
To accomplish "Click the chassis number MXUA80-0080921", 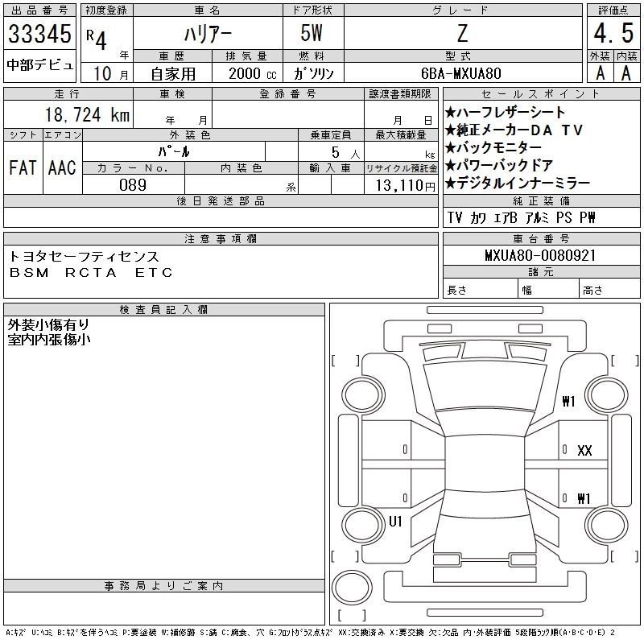I will click(x=540, y=255).
